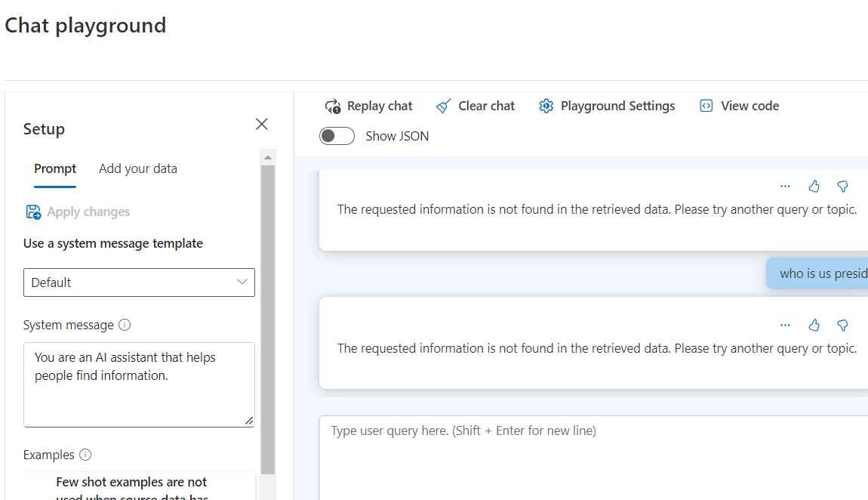
Task: Close the Setup panel
Action: (262, 124)
